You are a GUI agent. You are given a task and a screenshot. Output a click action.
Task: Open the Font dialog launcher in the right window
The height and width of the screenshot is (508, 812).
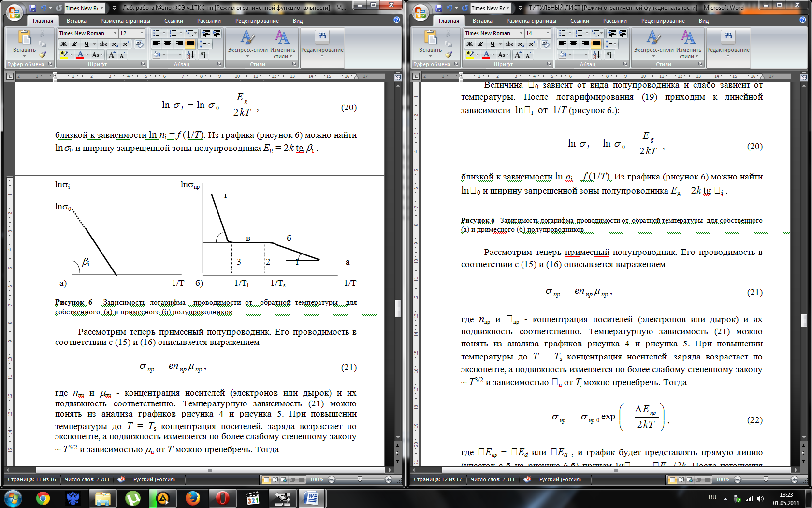[x=549, y=64]
